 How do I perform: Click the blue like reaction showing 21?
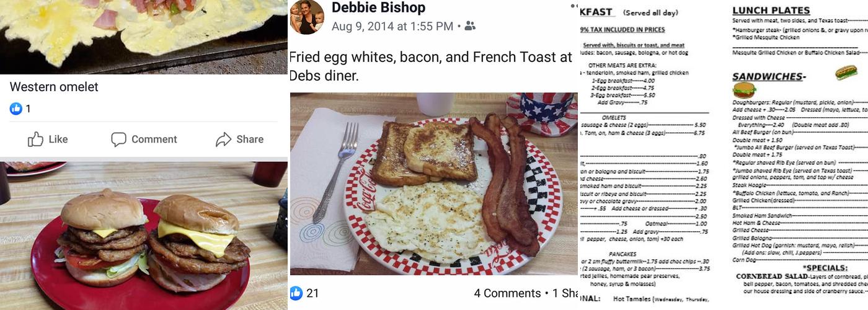click(296, 293)
